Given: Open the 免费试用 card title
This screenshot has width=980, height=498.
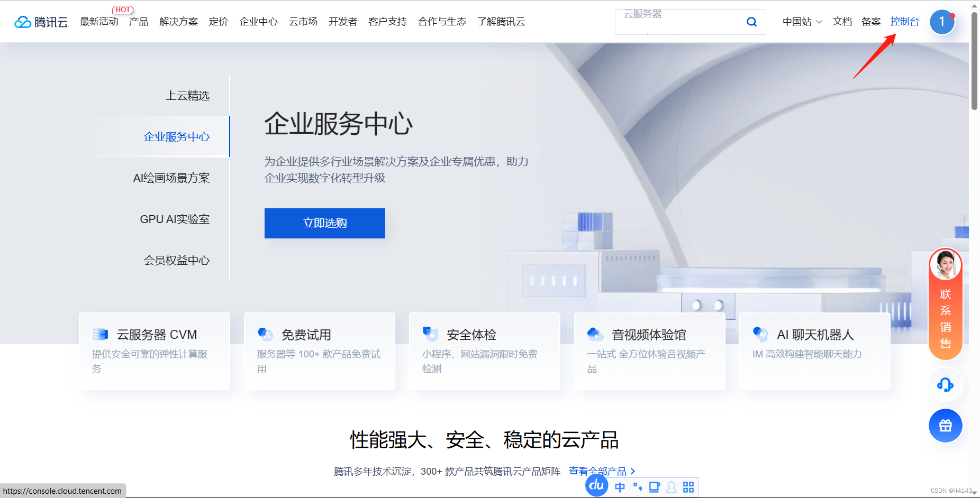Looking at the screenshot, I should pos(306,335).
